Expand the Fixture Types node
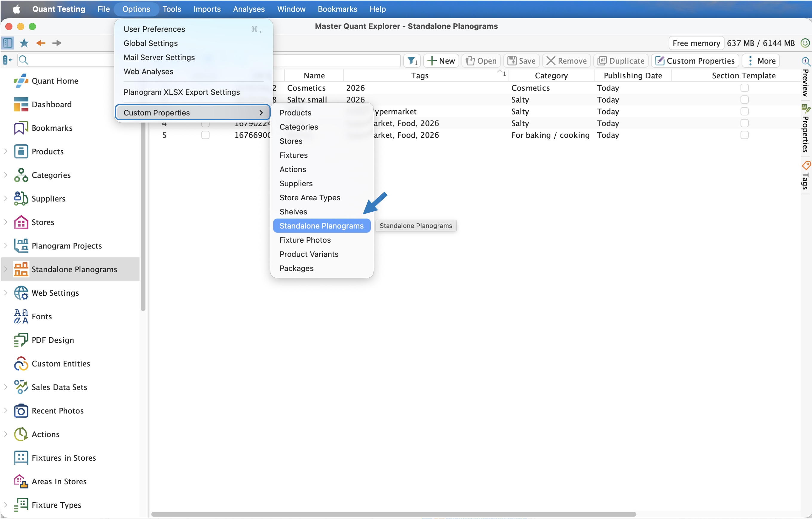812x519 pixels. (6, 505)
